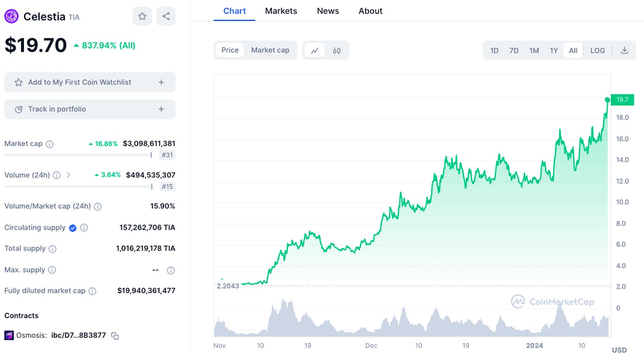
Task: Click the $494,535,307 volume value
Action: point(151,175)
